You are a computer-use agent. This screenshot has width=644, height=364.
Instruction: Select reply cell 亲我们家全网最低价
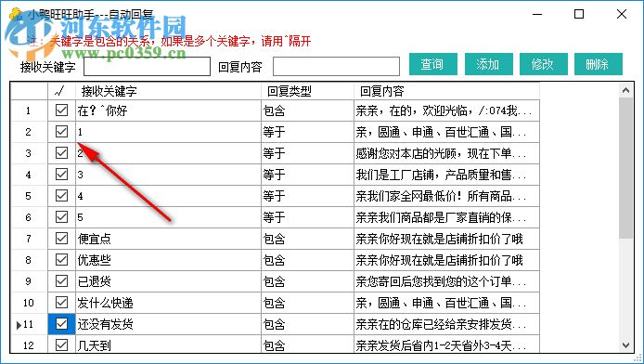click(446, 196)
